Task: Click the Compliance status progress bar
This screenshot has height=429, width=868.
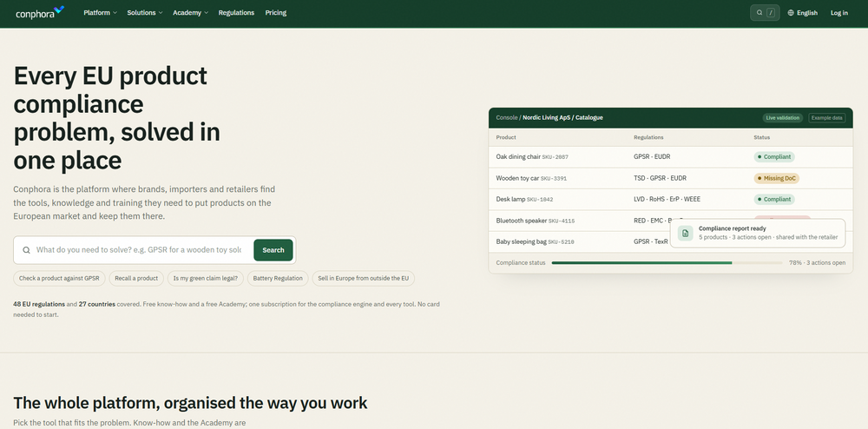Action: (x=667, y=263)
